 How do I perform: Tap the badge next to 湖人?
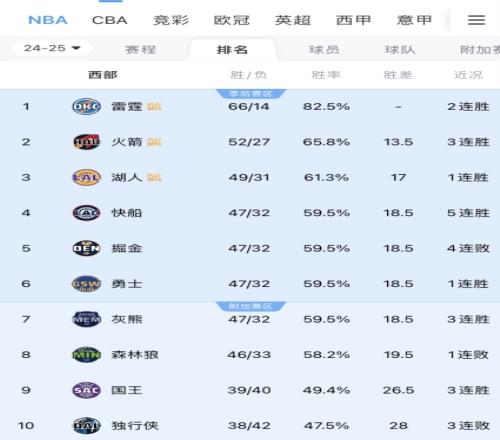tap(154, 177)
